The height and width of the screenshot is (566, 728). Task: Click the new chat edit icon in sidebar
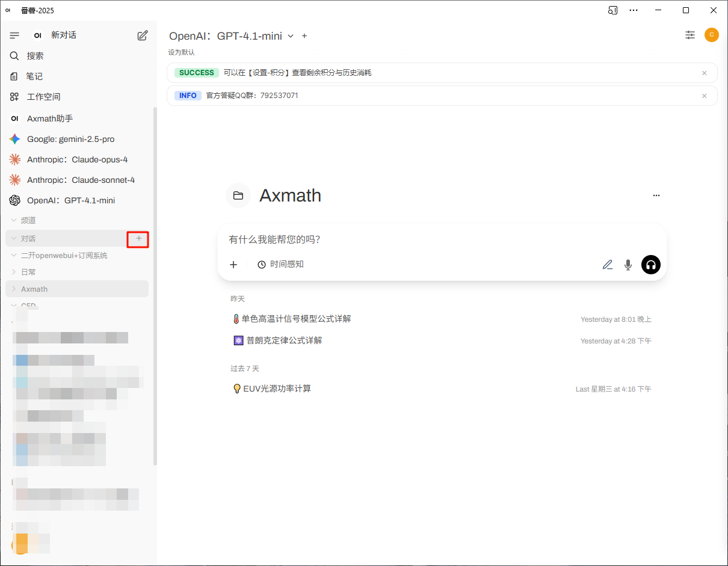tap(143, 35)
